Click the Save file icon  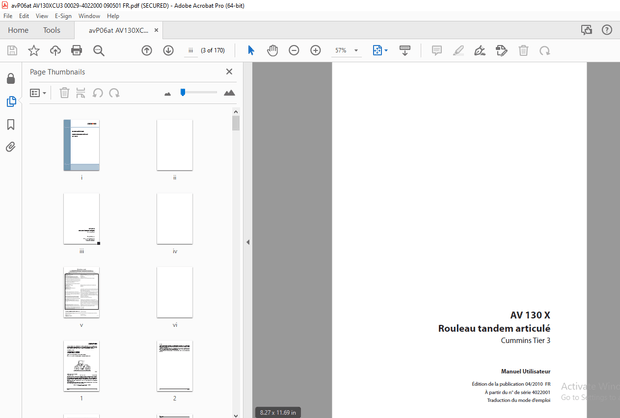point(12,51)
